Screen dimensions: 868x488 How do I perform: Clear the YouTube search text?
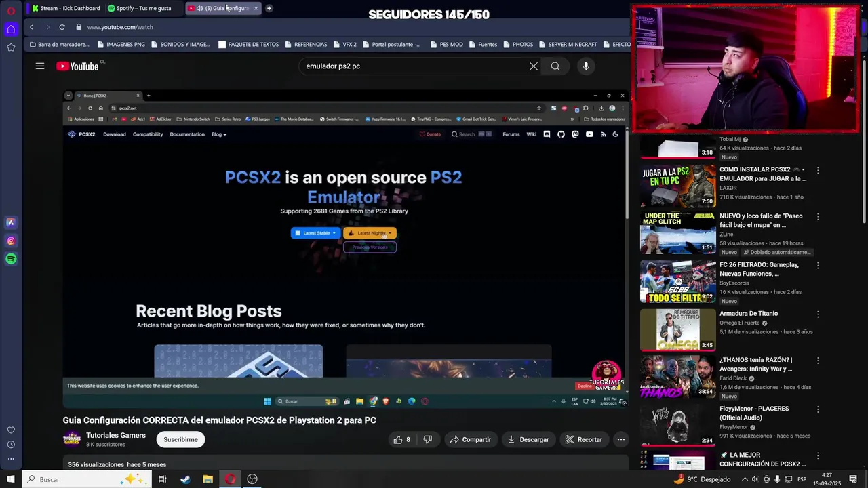pyautogui.click(x=534, y=66)
